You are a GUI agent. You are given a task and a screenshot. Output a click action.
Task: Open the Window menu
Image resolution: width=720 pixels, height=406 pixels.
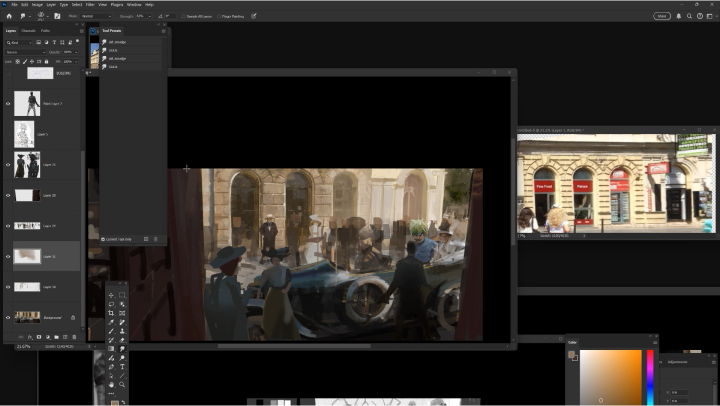tap(134, 5)
